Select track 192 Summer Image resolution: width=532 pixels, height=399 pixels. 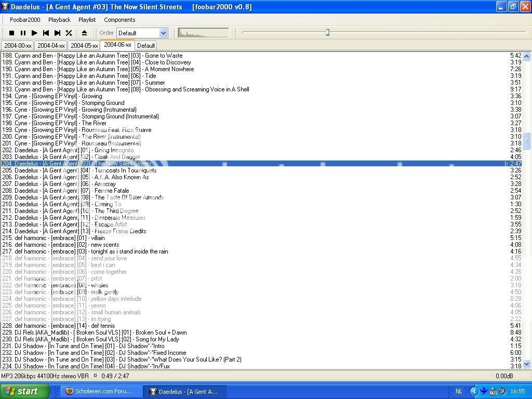[261, 83]
